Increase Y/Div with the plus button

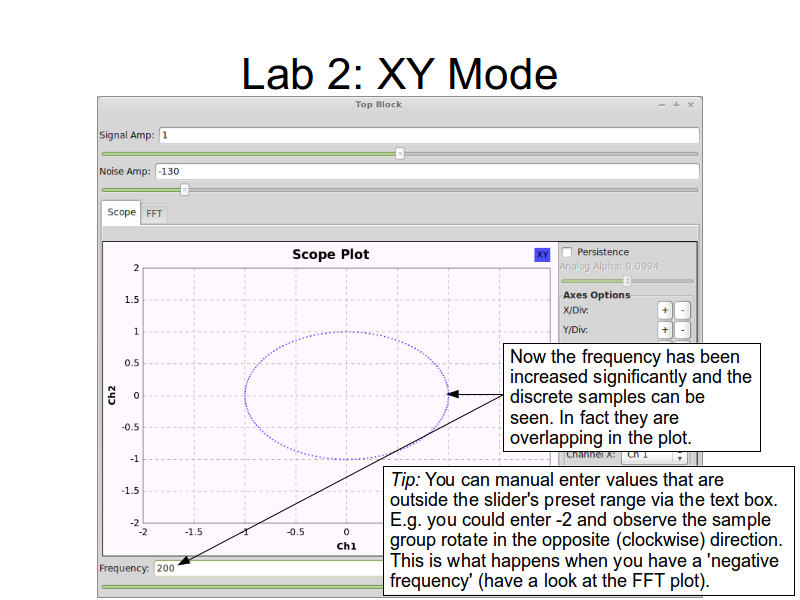click(664, 330)
